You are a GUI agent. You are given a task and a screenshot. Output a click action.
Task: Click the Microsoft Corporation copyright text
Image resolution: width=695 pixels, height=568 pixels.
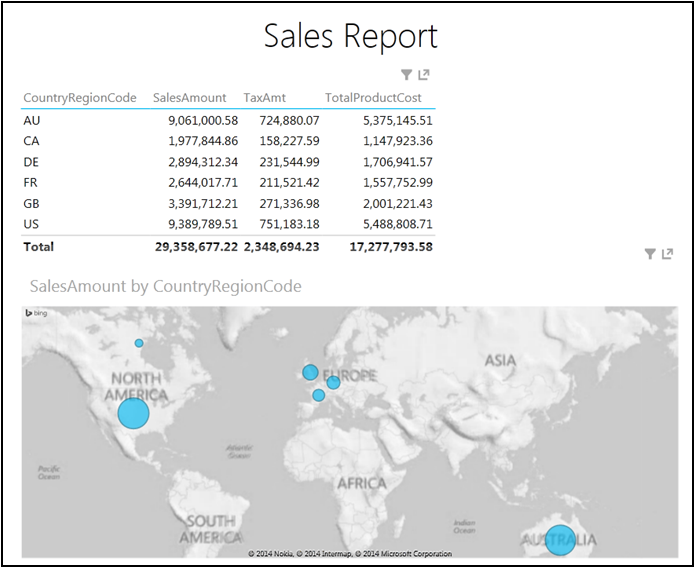(x=412, y=553)
